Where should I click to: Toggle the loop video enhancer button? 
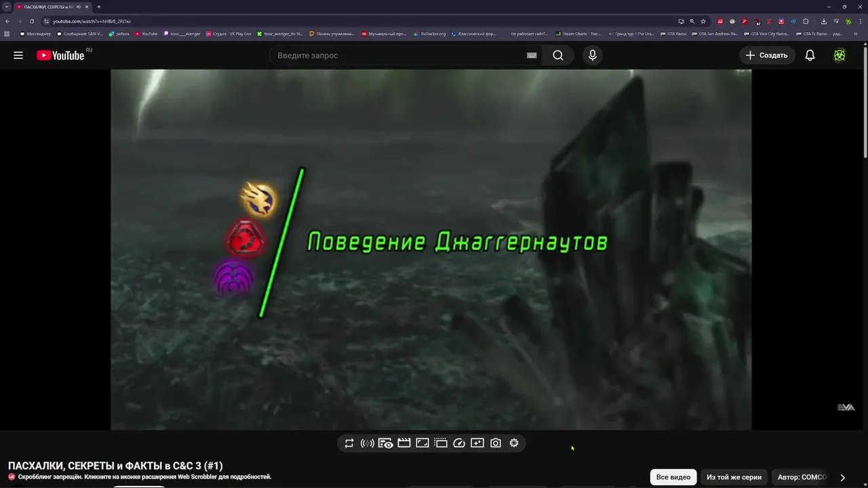click(349, 443)
